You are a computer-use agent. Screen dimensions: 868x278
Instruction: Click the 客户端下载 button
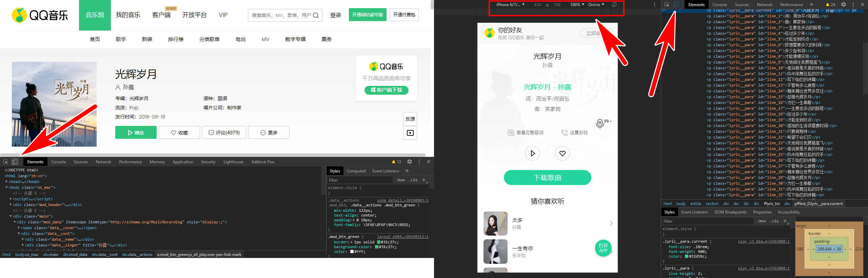(x=386, y=90)
